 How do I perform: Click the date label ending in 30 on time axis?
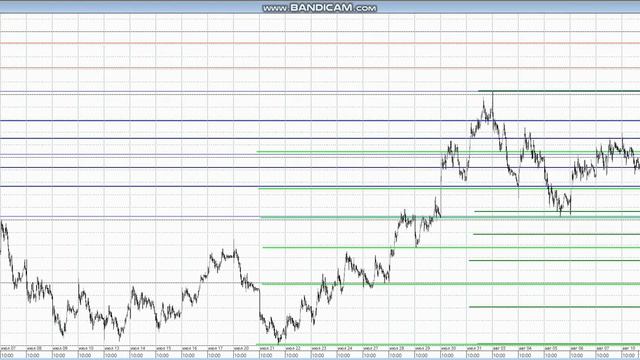pyautogui.click(x=448, y=349)
